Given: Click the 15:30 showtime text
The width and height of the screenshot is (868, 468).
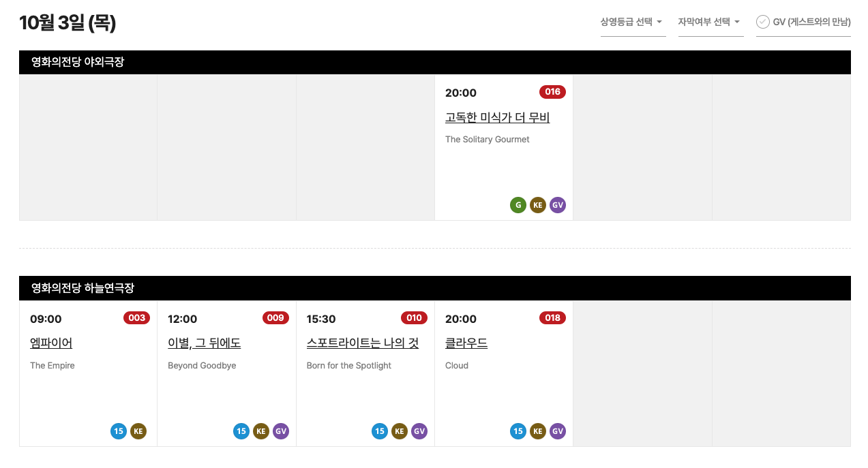Looking at the screenshot, I should click(321, 319).
